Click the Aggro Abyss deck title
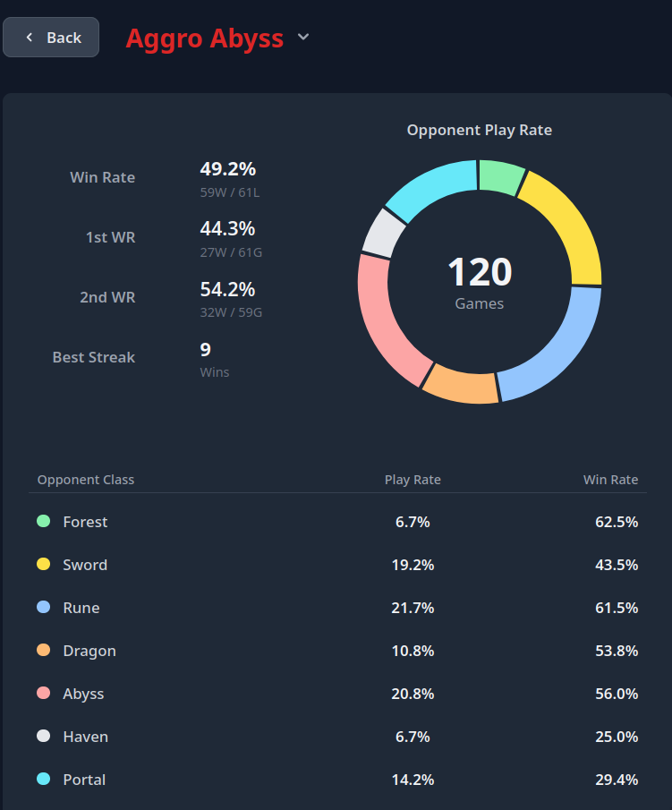This screenshot has height=810, width=672. coord(205,38)
